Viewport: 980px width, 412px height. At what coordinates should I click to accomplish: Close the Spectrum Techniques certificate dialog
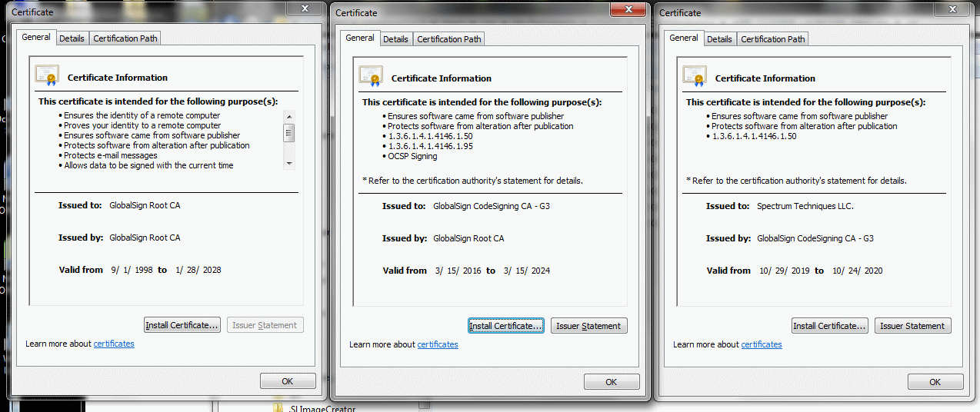click(x=952, y=8)
